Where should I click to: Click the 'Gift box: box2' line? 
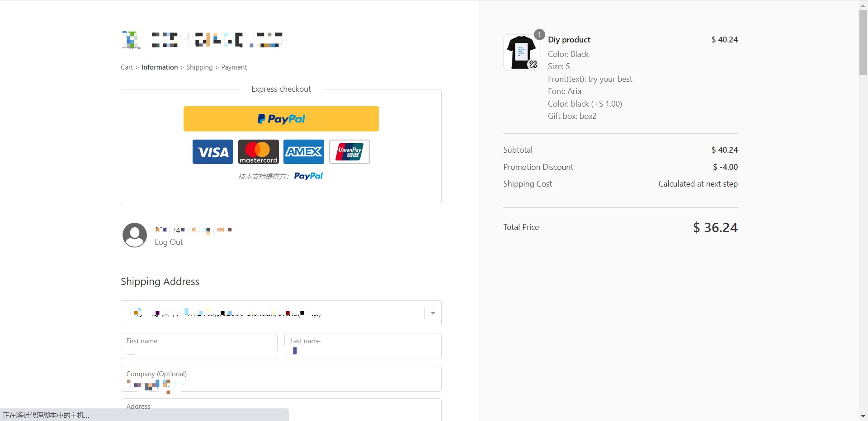(572, 116)
